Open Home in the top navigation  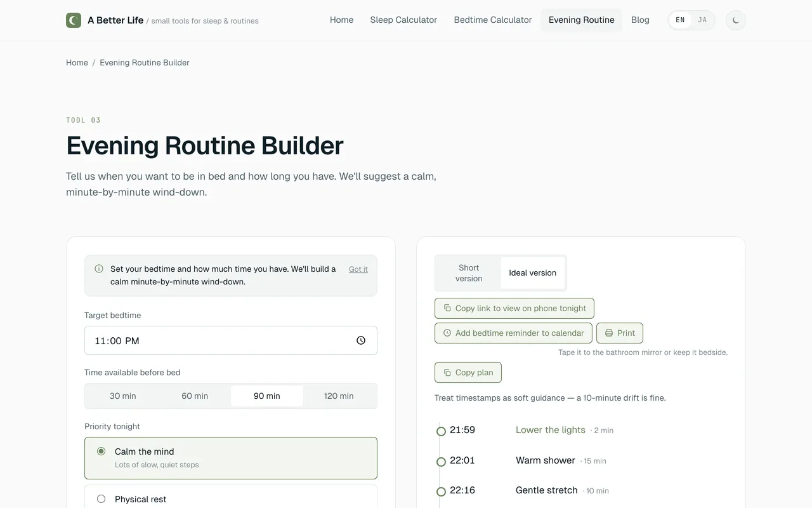pyautogui.click(x=341, y=20)
